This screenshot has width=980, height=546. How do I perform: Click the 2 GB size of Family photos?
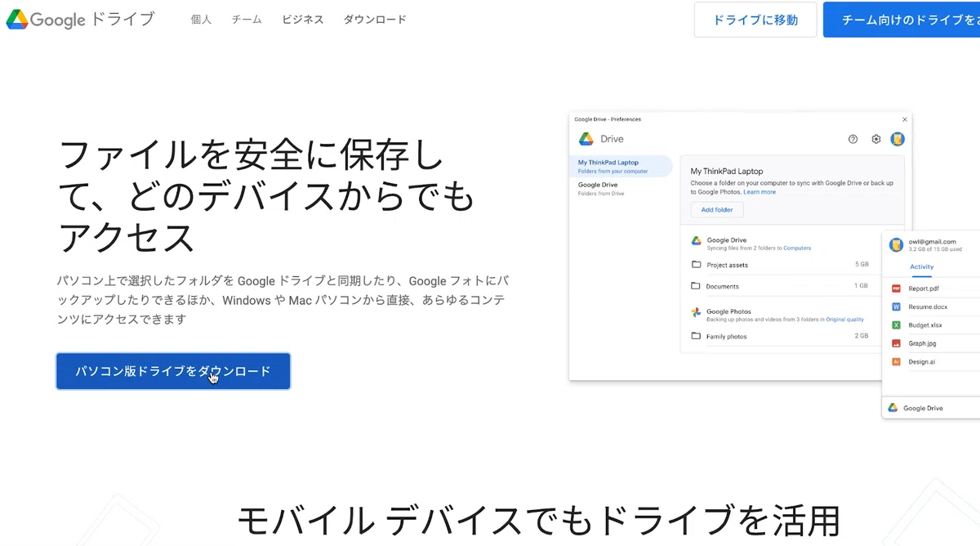tap(862, 336)
